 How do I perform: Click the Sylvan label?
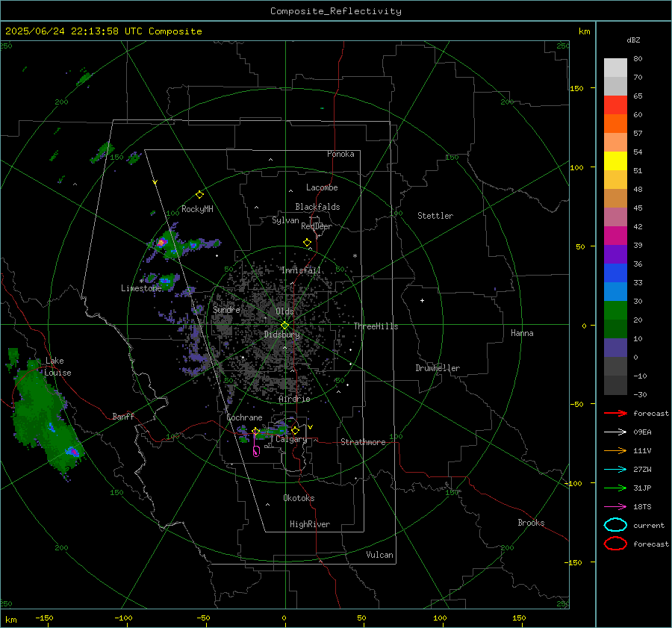[x=285, y=220]
